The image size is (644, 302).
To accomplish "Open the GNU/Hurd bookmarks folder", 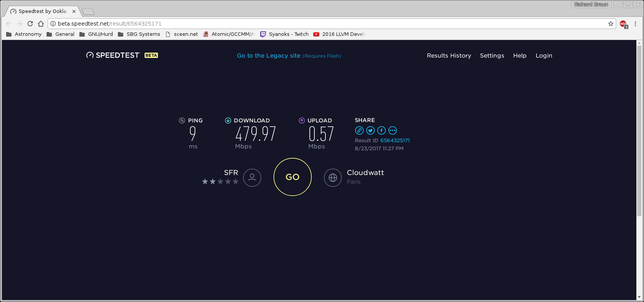I will tap(96, 34).
